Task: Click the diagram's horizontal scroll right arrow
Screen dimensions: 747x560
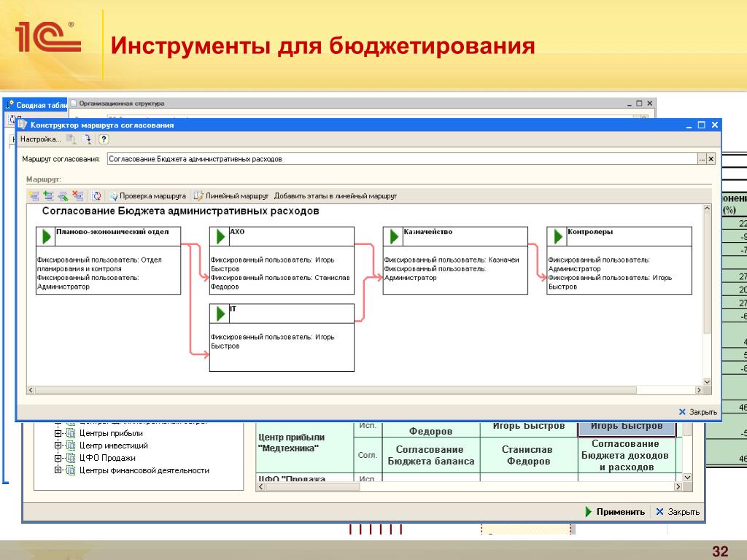Action: click(699, 390)
